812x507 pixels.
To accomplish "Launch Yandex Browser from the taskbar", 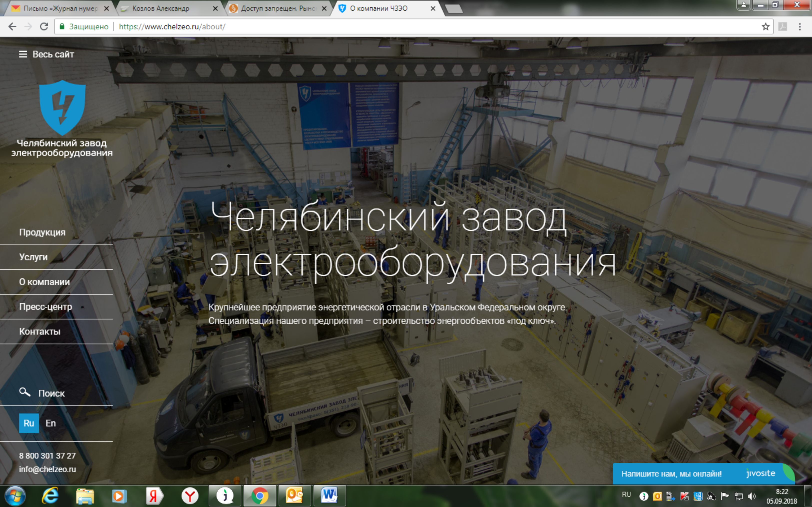I will (190, 496).
